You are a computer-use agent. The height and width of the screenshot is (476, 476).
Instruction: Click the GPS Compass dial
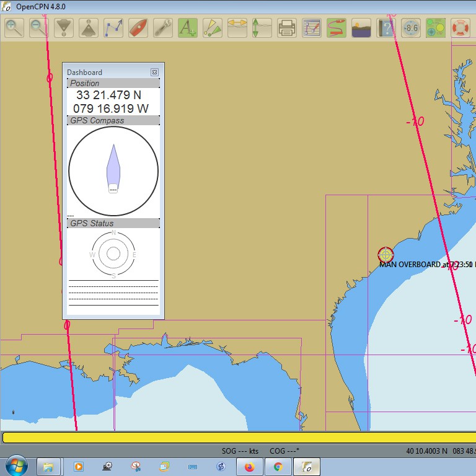coord(113,172)
